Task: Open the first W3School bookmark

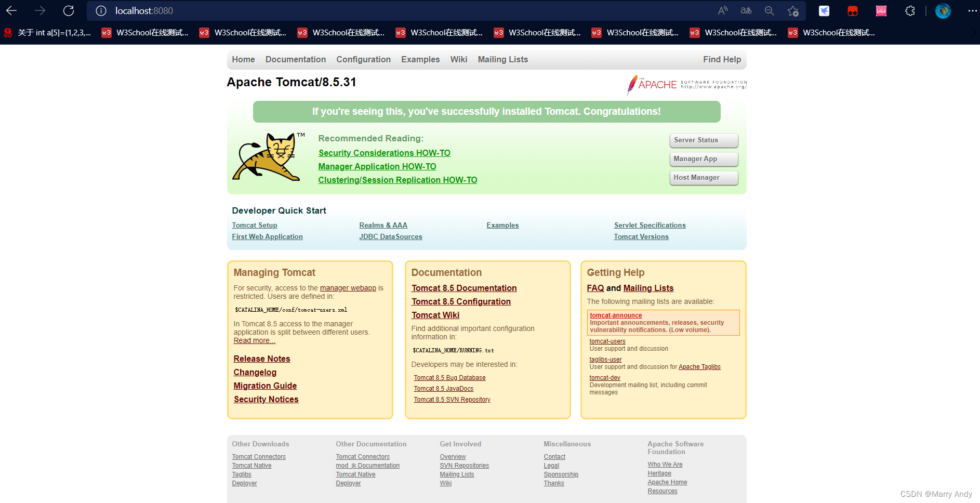Action: [x=145, y=33]
